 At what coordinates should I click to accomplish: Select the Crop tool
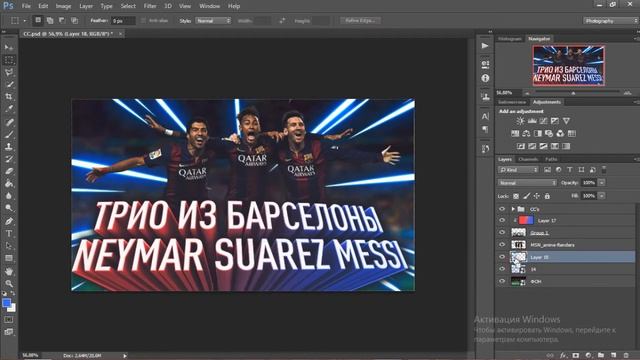coord(9,97)
